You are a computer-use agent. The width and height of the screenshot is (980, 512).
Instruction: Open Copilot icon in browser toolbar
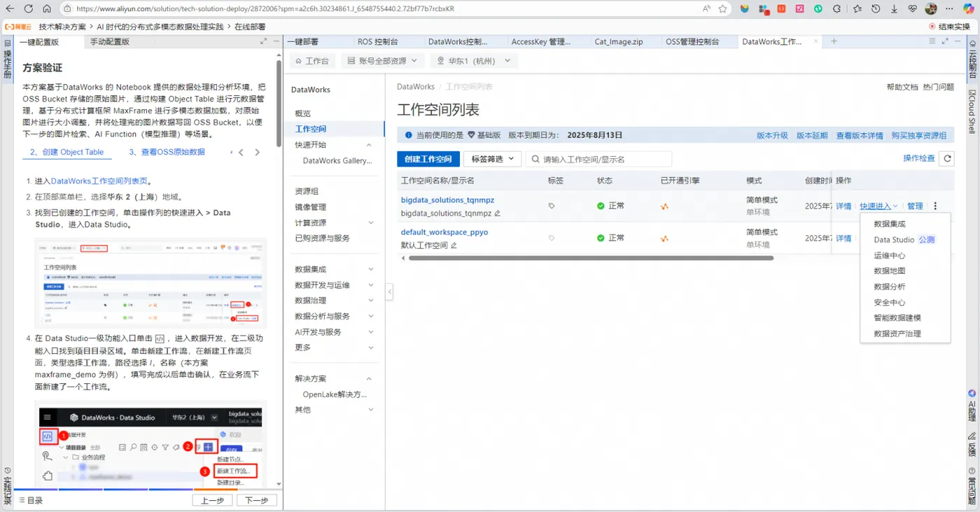point(969,9)
